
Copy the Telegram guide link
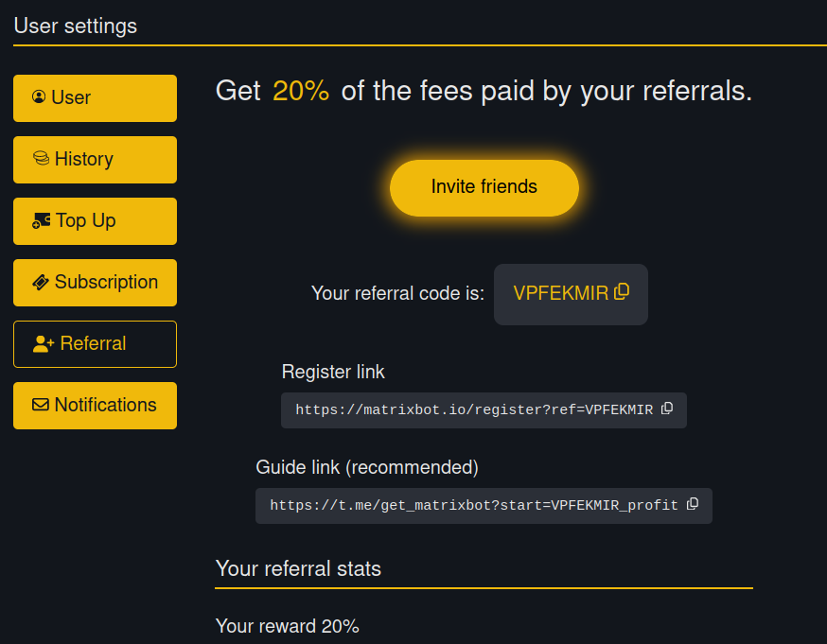tap(693, 504)
